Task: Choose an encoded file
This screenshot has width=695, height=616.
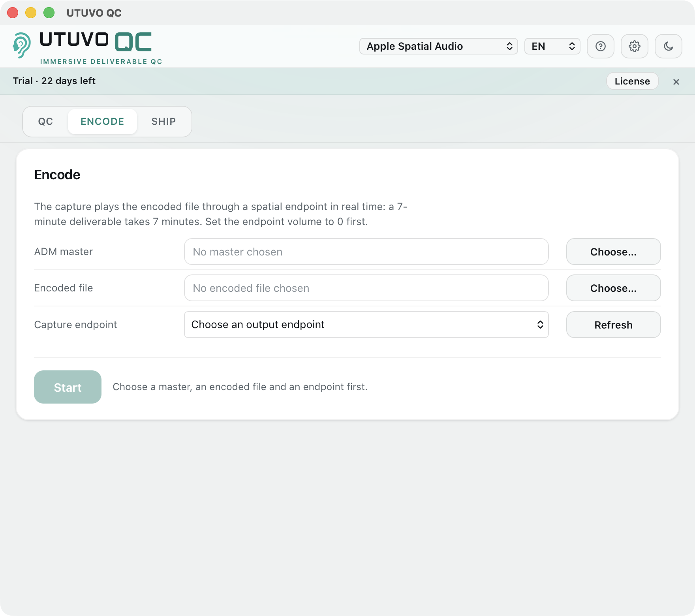Action: pyautogui.click(x=613, y=288)
